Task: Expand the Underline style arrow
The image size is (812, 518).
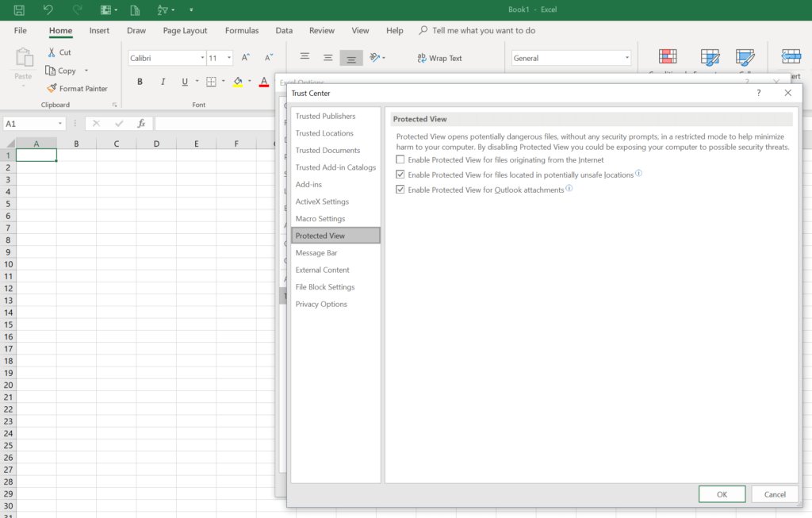Action: tap(197, 82)
